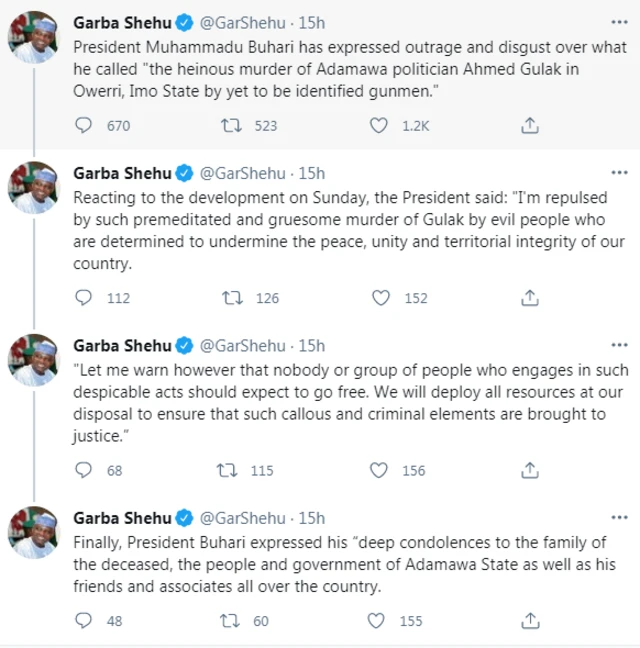Share the "Reacting to the development" tweet
Image resolution: width=640 pixels, height=648 pixels.
531,297
